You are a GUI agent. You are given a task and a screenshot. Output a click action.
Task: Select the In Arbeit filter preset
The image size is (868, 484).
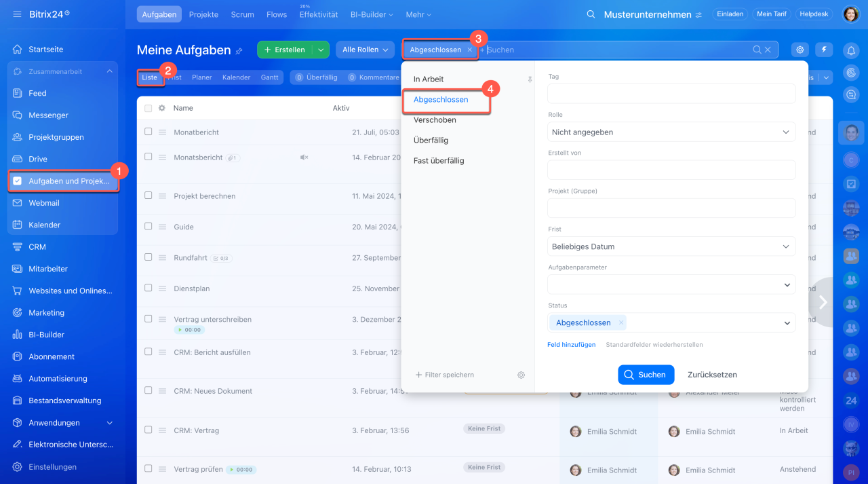(x=429, y=79)
